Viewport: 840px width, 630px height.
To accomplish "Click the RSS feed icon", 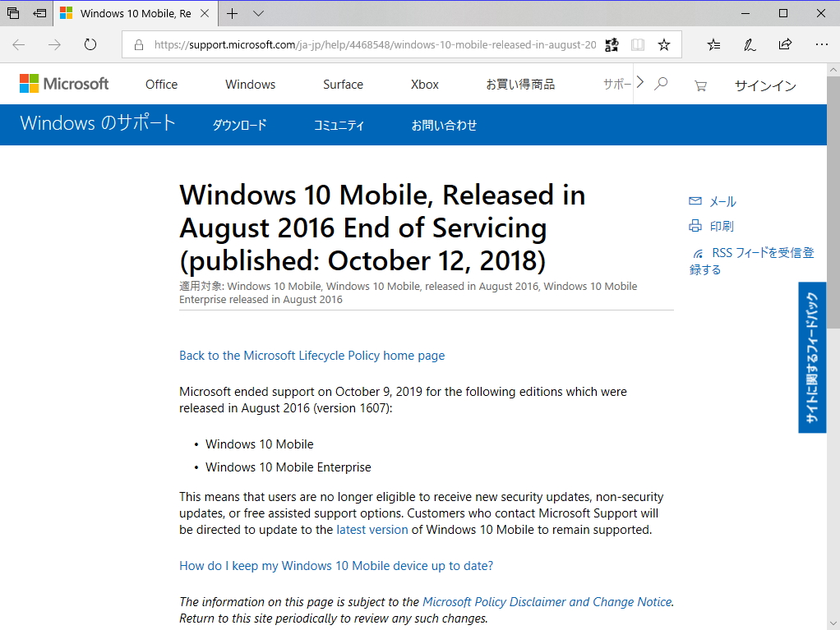I will 698,253.
